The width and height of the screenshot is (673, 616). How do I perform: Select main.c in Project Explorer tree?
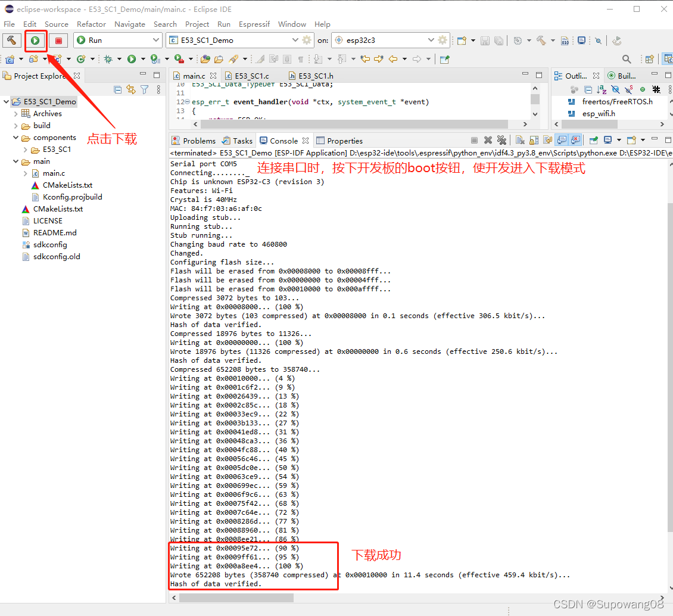click(x=54, y=173)
